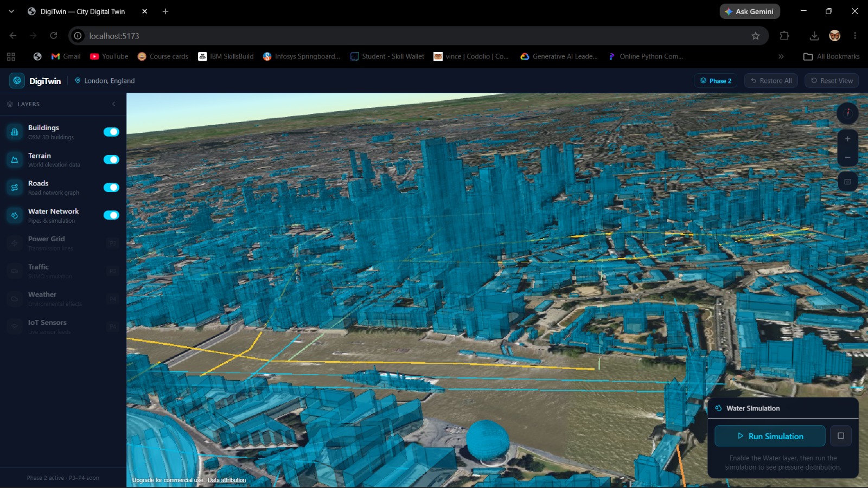Open the Gmail bookmark
This screenshot has width=868, height=488.
tap(66, 56)
